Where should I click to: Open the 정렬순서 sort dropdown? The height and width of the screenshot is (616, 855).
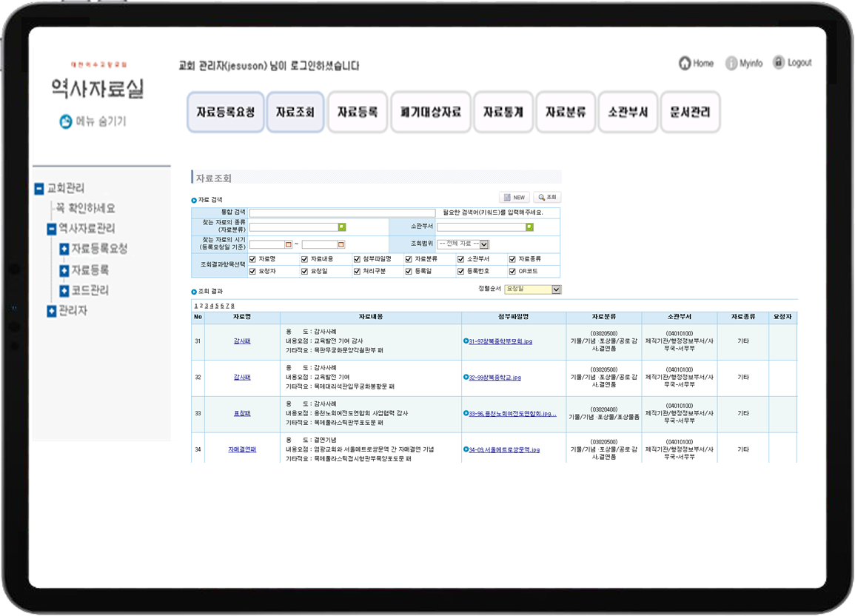coord(557,289)
